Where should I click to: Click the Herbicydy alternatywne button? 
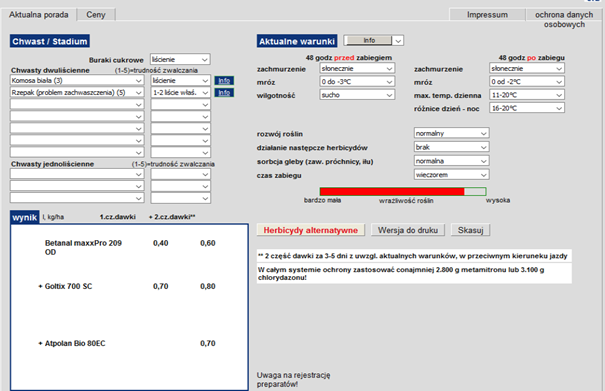tap(311, 230)
